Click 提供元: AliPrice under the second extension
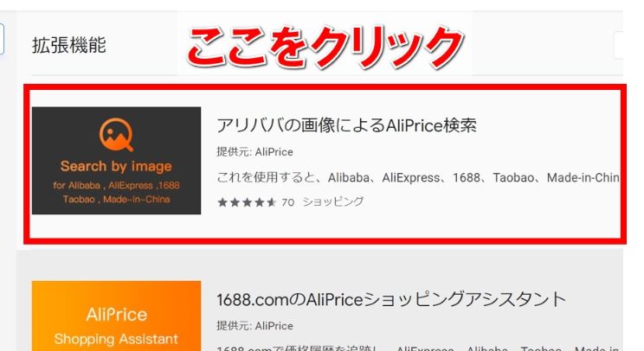The width and height of the screenshot is (644, 351). [x=255, y=326]
